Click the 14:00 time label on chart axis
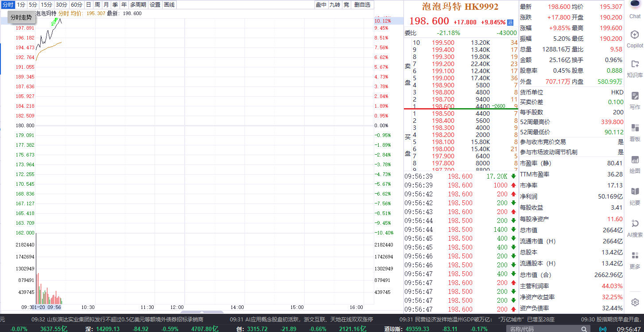Screen dimensions: 644x332 [x=237, y=307]
